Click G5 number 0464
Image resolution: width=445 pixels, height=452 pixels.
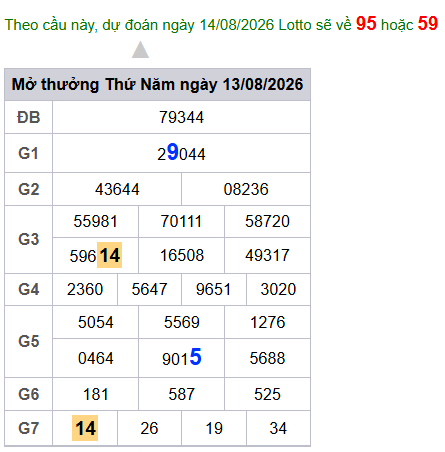click(96, 358)
